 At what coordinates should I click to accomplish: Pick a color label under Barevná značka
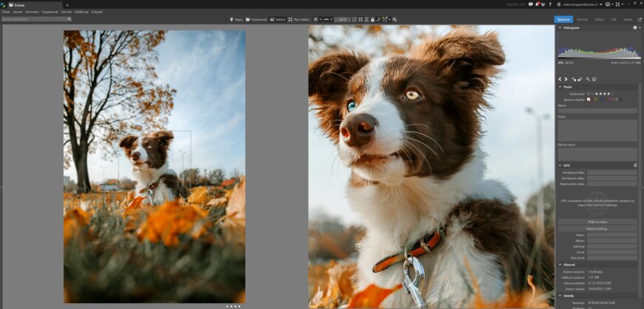pyautogui.click(x=593, y=99)
